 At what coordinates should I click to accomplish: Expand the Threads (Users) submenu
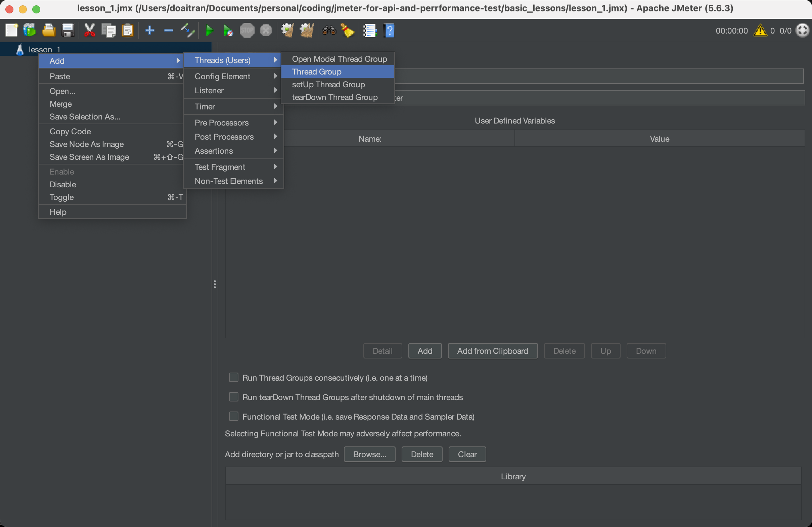[232, 60]
